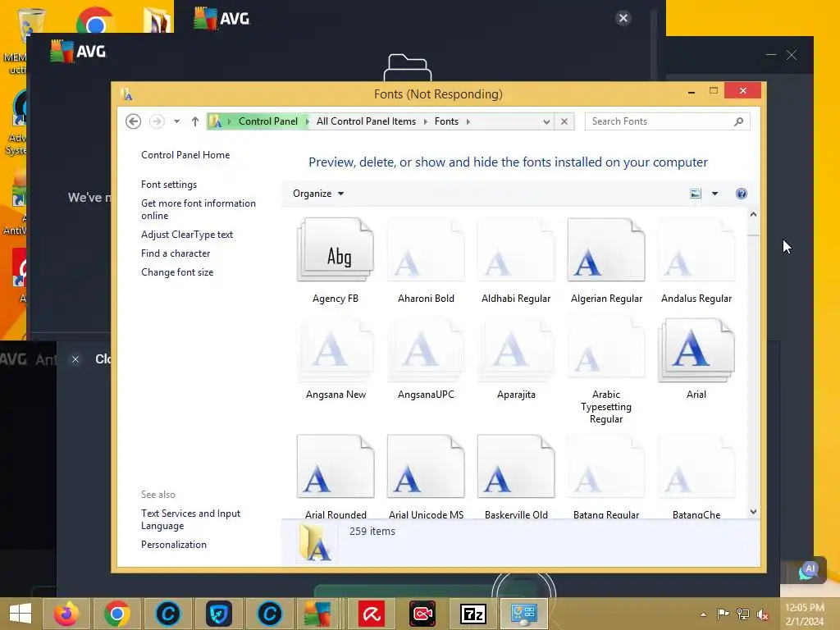This screenshot has width=840, height=630.
Task: Click the change view icon
Action: click(696, 194)
